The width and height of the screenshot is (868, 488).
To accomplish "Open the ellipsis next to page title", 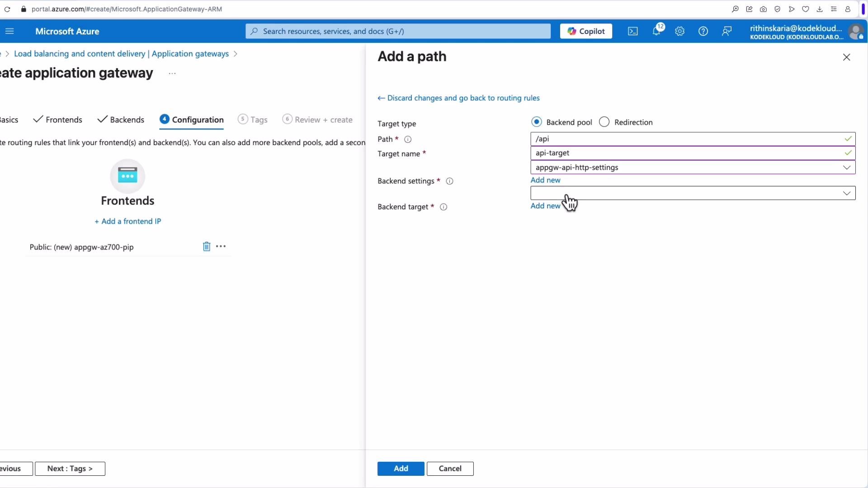I will point(172,73).
